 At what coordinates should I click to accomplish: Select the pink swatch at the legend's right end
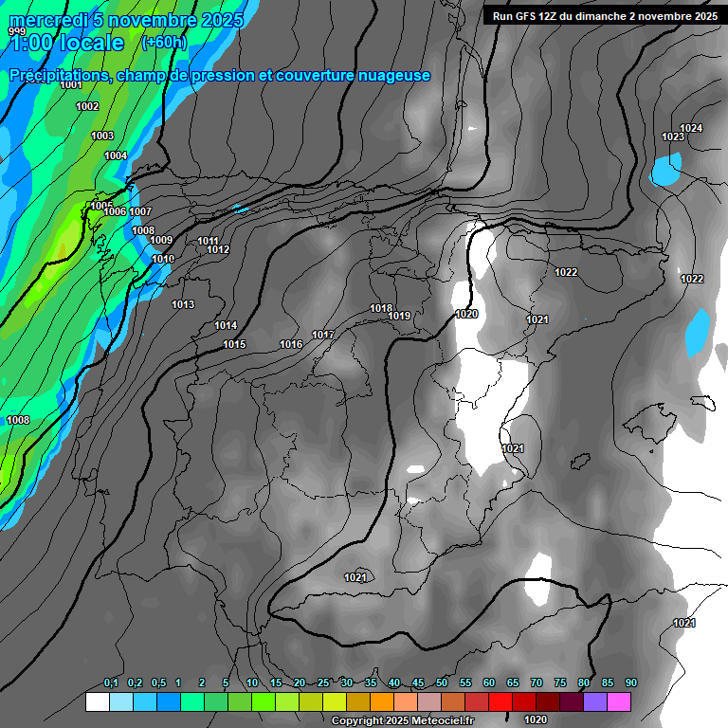tap(619, 702)
